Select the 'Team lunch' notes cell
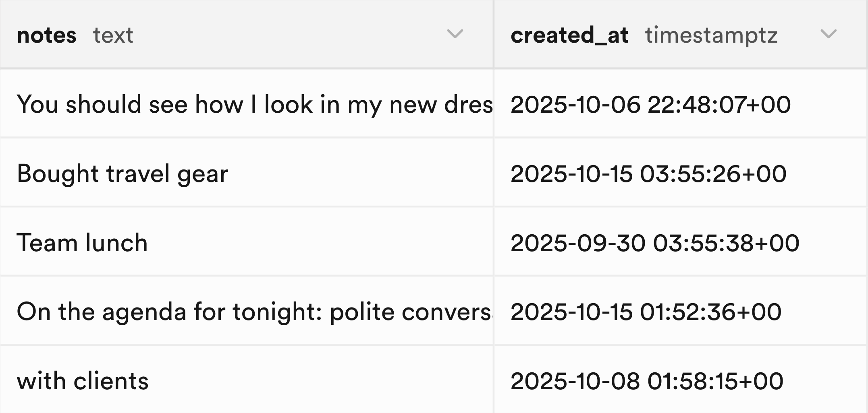 [82, 243]
